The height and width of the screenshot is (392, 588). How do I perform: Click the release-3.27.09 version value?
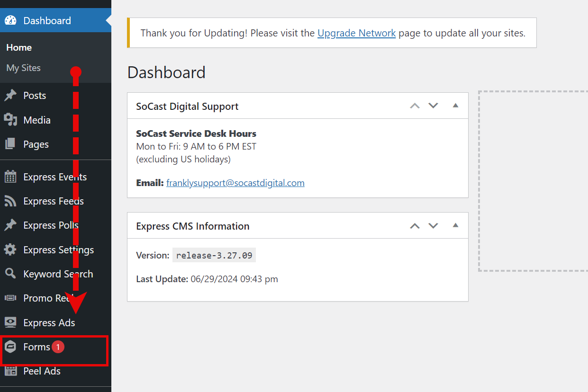[214, 256]
